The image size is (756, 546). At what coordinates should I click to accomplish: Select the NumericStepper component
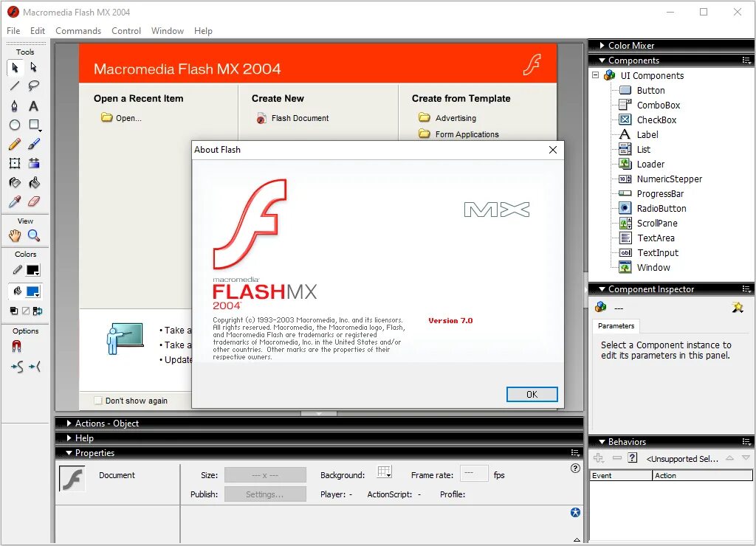(661, 179)
